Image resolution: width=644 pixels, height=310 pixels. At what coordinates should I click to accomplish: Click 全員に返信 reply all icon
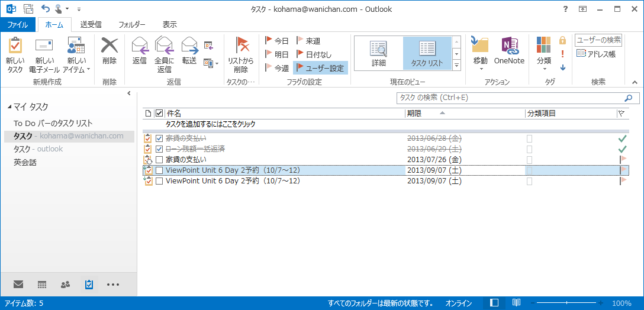pyautogui.click(x=165, y=45)
